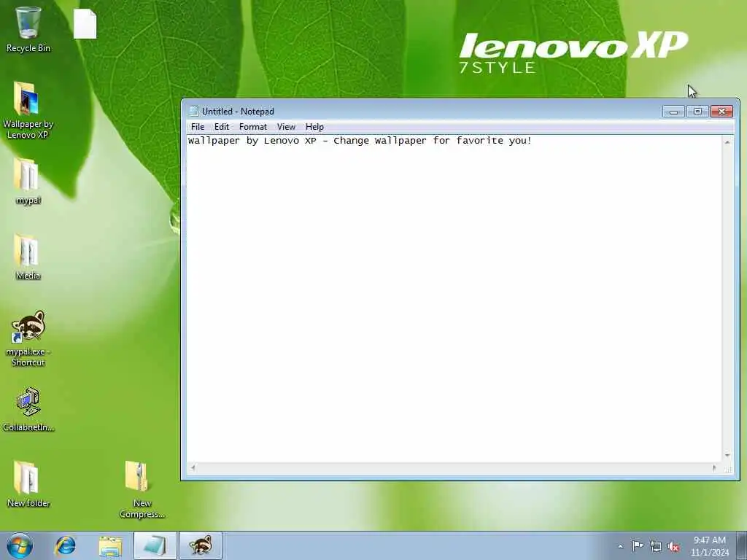Select the mypal.exe - Shortcut raccoon icon
The image size is (747, 560).
[28, 338]
